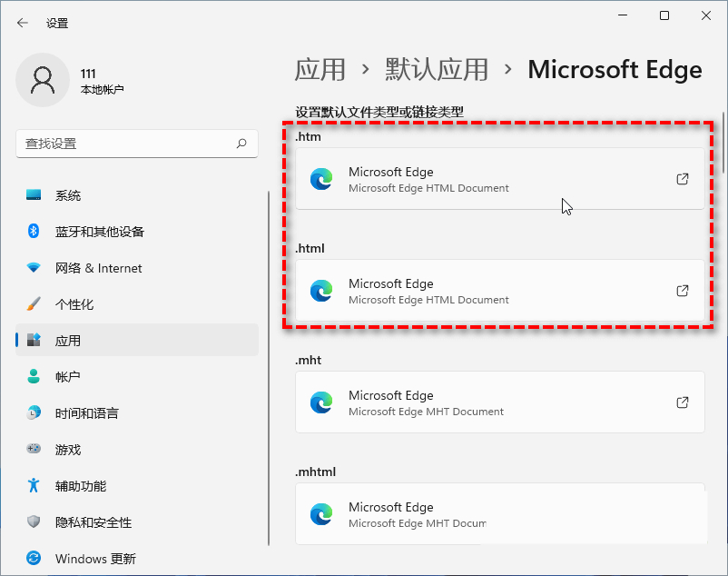This screenshot has width=728, height=576.
Task: Click into the 查找设置 search field
Action: pyautogui.click(x=123, y=144)
